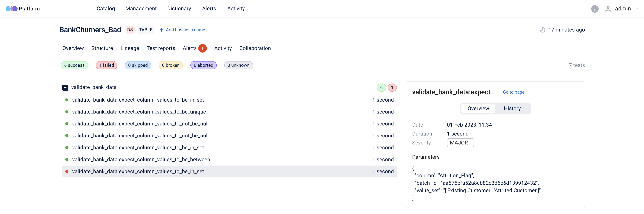Toggle the 0 skipped filter chip
Image resolution: width=644 pixels, height=214 pixels.
(138, 65)
